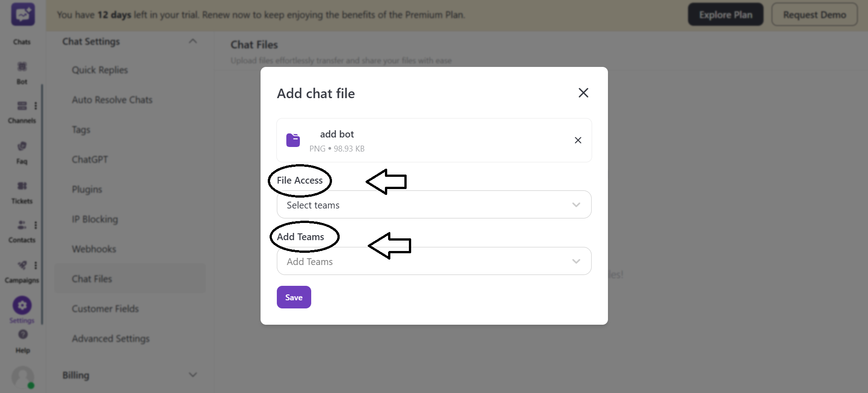Collapse the Chat Settings section

click(x=193, y=41)
